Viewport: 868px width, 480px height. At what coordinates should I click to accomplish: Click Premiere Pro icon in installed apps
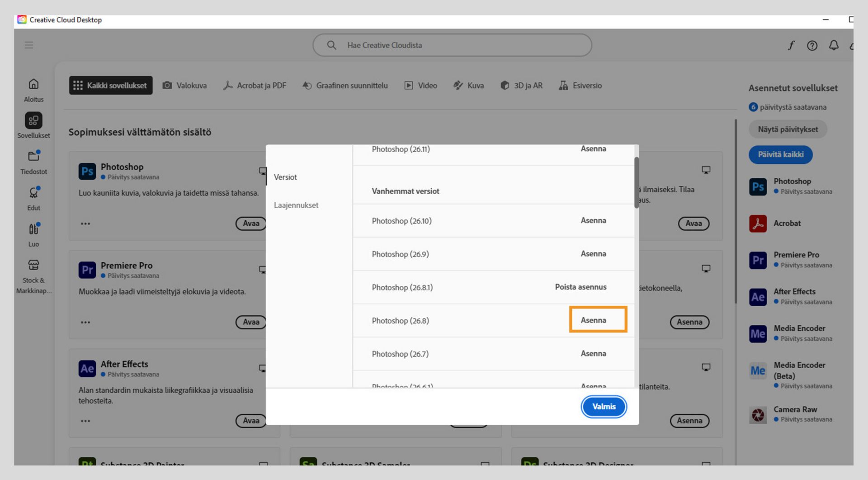(758, 260)
